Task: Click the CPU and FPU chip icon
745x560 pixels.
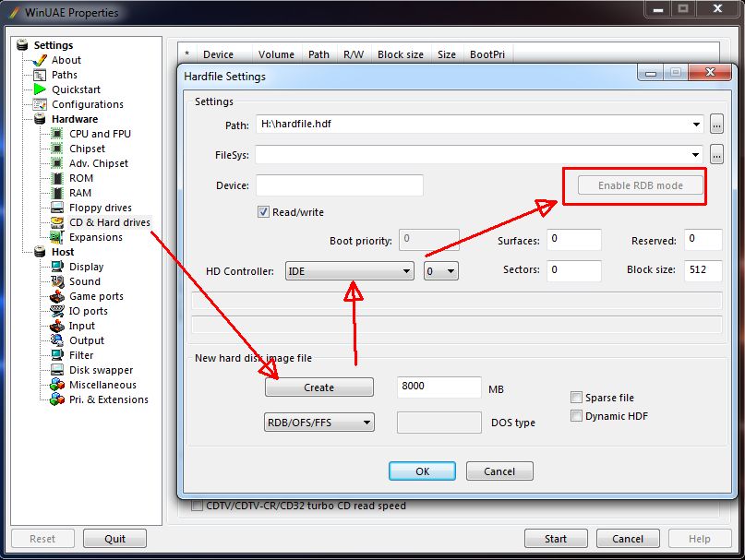Action: coord(57,134)
